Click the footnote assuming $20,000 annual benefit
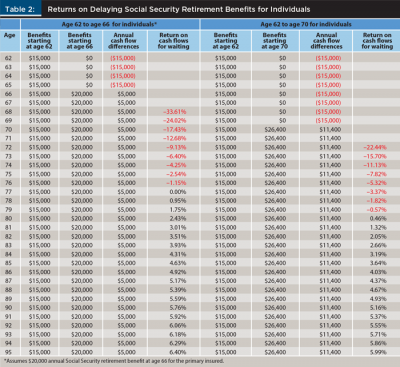The width and height of the screenshot is (400, 367). [114, 361]
